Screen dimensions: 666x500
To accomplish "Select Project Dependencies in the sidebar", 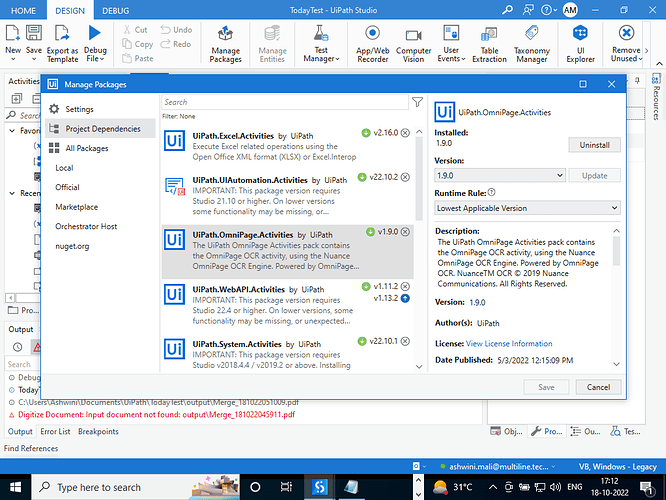I will click(100, 128).
